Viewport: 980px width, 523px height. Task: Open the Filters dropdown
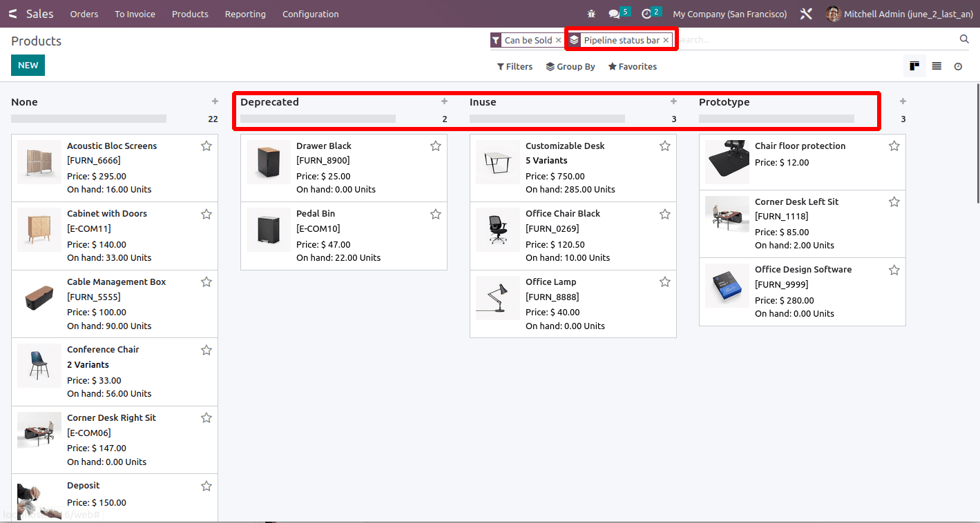(515, 66)
